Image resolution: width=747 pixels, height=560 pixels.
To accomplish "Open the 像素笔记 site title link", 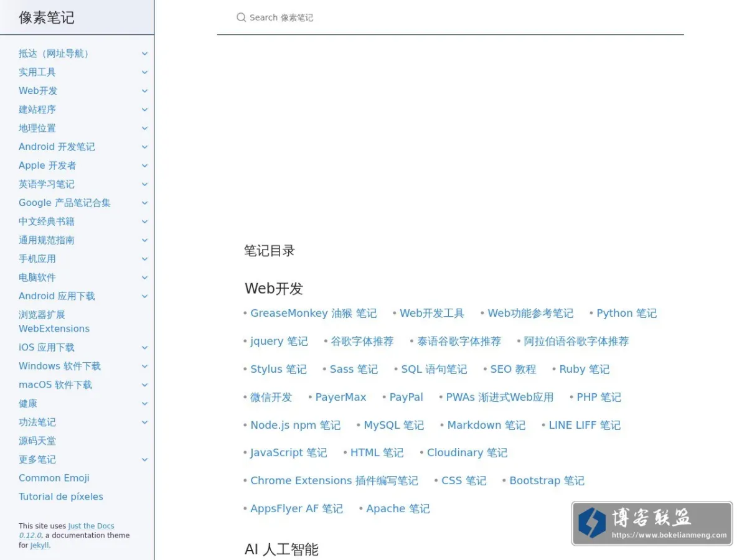I will click(47, 17).
